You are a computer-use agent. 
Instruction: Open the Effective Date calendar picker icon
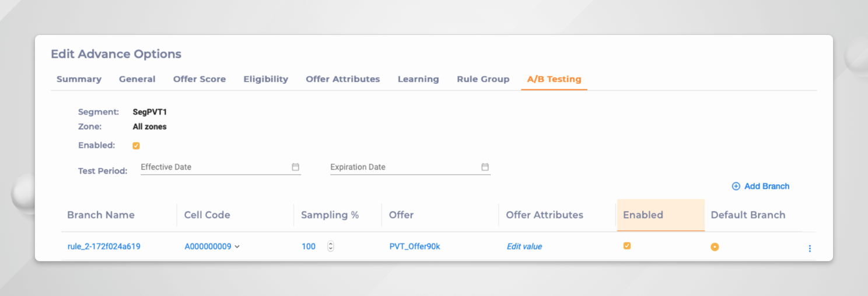(x=295, y=167)
